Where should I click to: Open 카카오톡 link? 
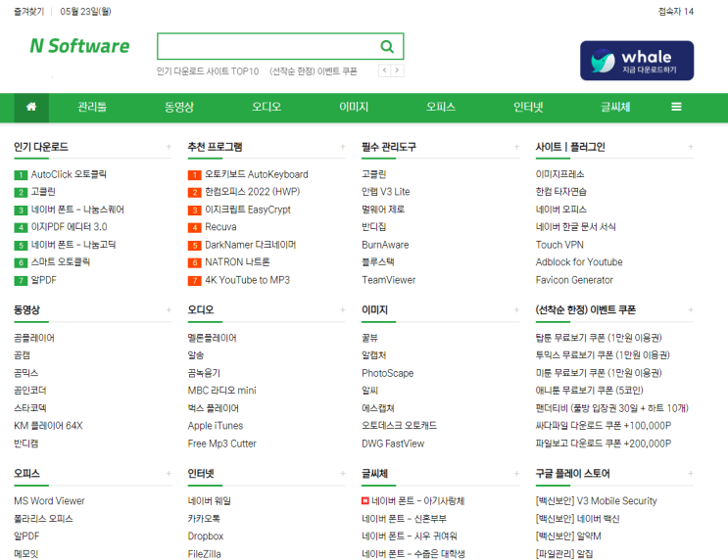tap(204, 519)
